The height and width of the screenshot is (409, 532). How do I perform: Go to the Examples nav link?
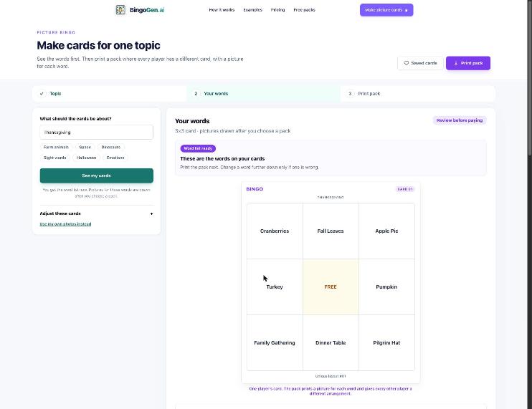point(253,10)
